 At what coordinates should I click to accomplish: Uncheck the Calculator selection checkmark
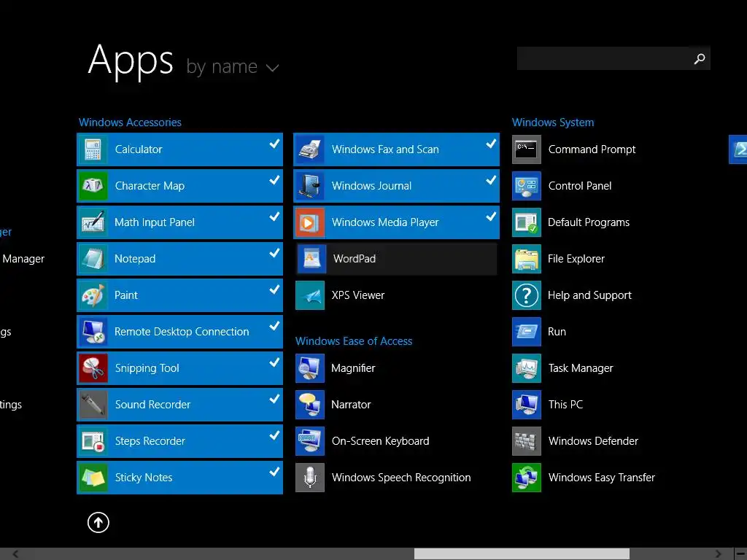pyautogui.click(x=274, y=144)
